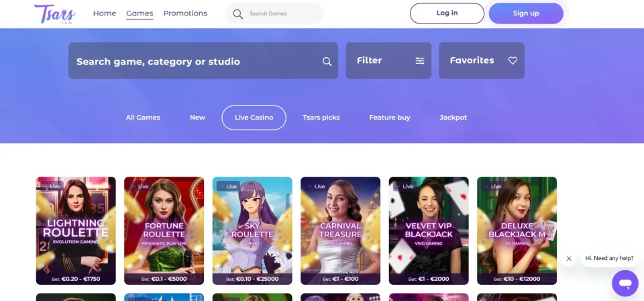Click the Sign up button
The height and width of the screenshot is (301, 644).
(x=526, y=13)
